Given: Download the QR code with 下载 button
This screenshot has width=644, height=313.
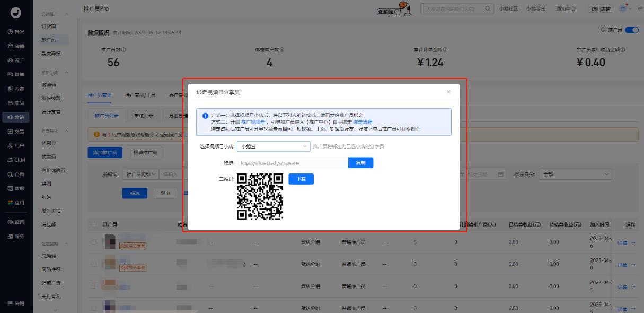Looking at the screenshot, I should tap(301, 179).
